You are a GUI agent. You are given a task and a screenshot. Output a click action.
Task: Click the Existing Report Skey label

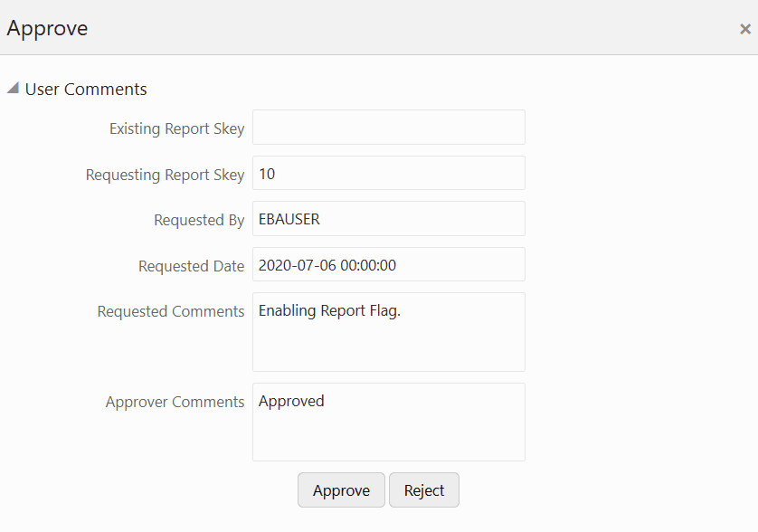176,128
